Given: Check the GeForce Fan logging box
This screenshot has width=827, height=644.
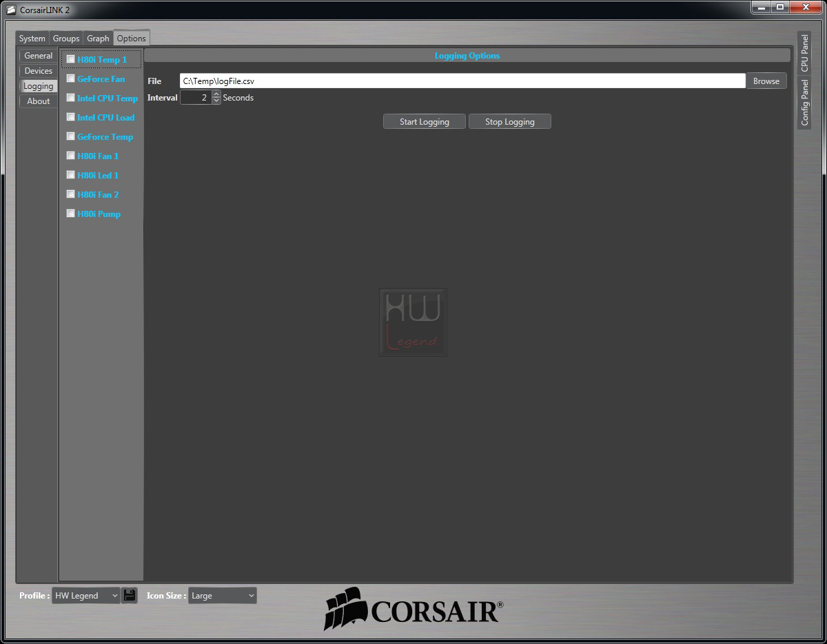Looking at the screenshot, I should [70, 79].
